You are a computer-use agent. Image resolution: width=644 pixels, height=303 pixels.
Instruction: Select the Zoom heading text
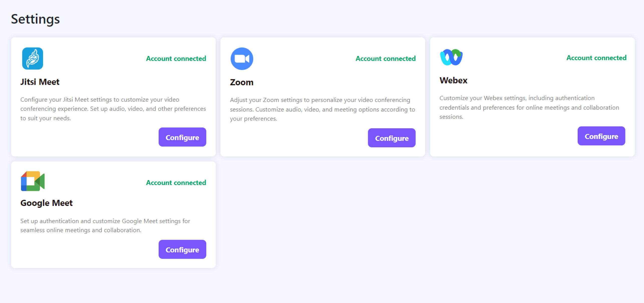tap(242, 82)
